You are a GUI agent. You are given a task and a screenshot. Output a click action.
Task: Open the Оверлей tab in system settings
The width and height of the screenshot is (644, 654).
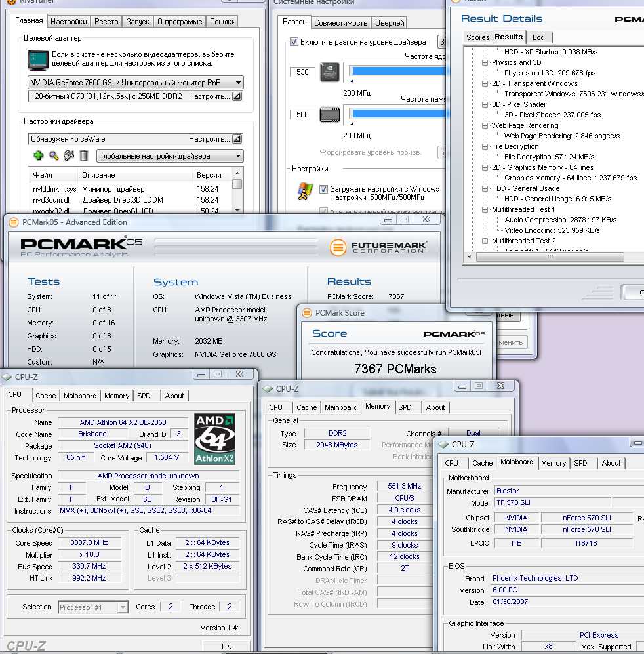pyautogui.click(x=390, y=23)
